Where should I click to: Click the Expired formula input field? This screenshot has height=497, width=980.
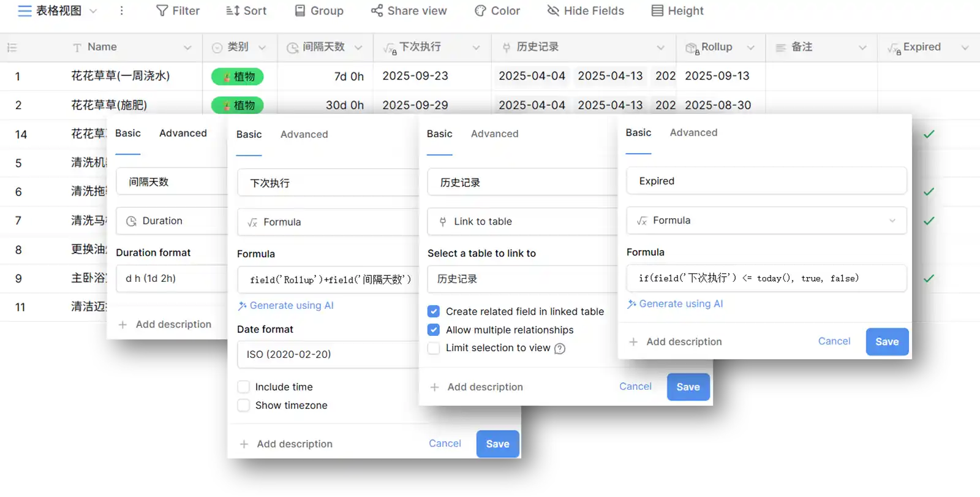(766, 278)
